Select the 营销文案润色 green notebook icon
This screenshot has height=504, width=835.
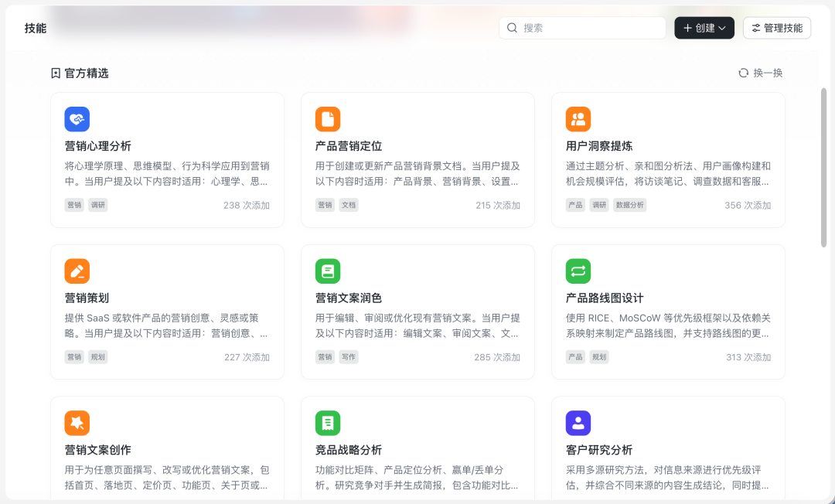(327, 271)
